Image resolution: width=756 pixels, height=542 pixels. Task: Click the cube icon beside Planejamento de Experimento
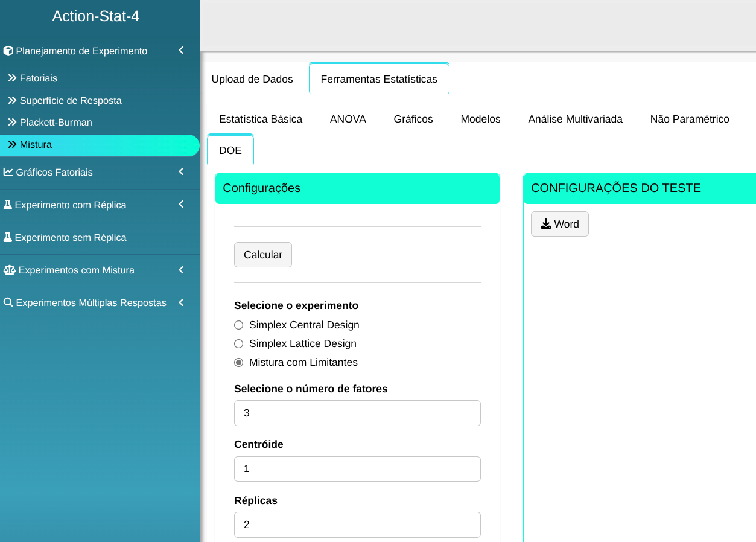8,51
